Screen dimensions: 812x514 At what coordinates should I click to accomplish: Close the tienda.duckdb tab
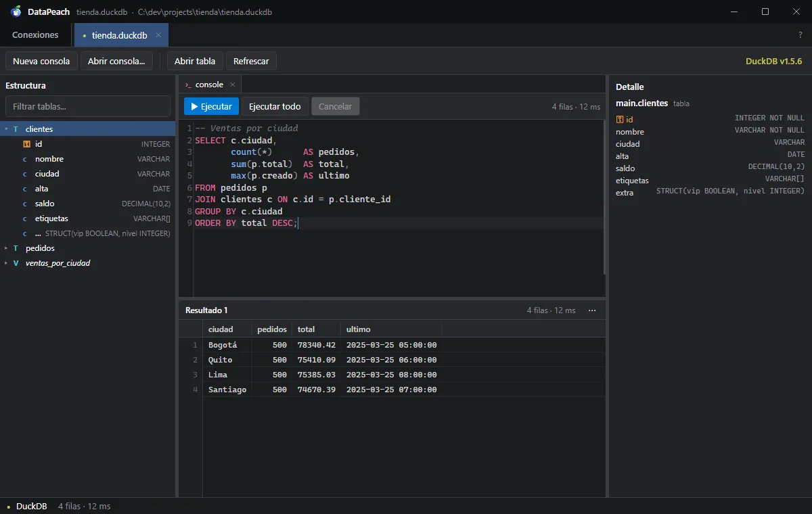(158, 34)
